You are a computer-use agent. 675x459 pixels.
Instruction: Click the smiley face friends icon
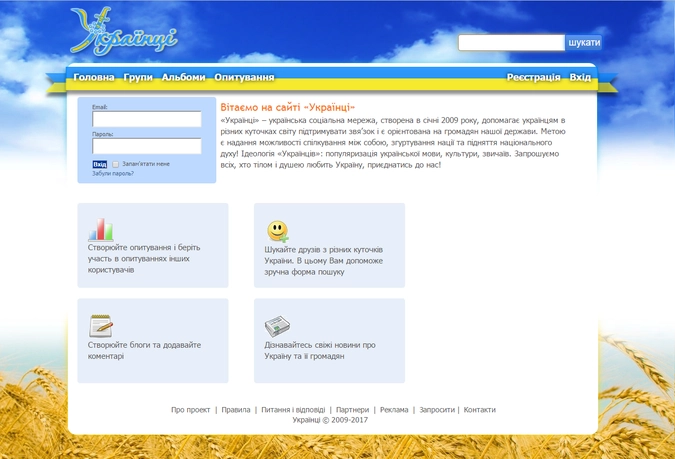coord(277,231)
